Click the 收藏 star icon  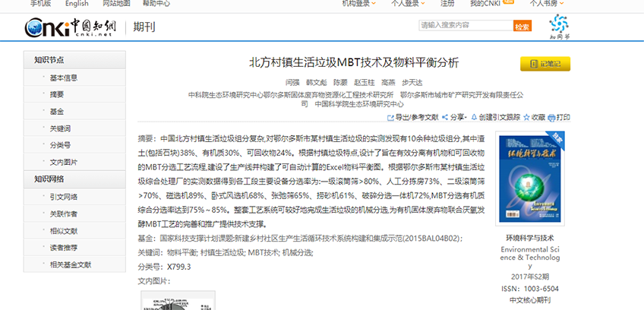(x=526, y=118)
